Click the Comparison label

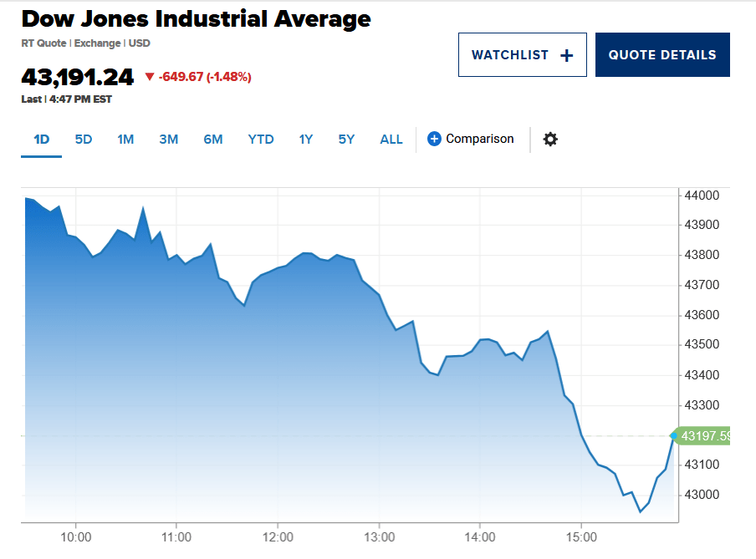[x=480, y=139]
